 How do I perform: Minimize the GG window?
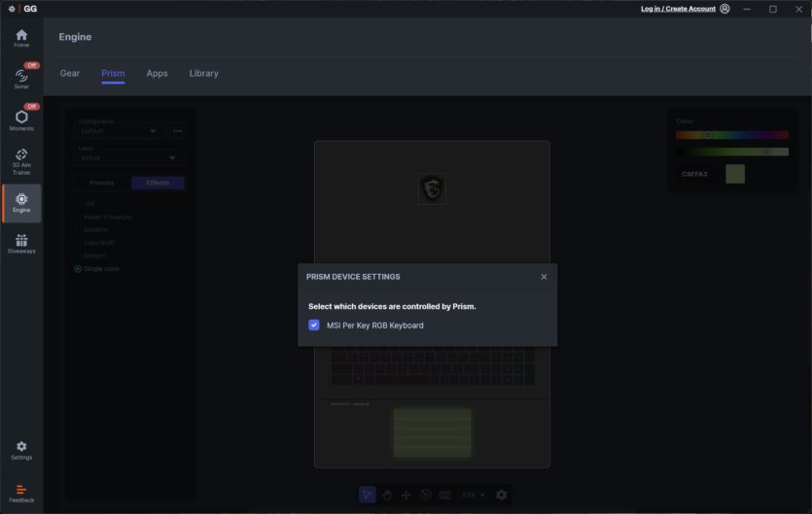(747, 9)
